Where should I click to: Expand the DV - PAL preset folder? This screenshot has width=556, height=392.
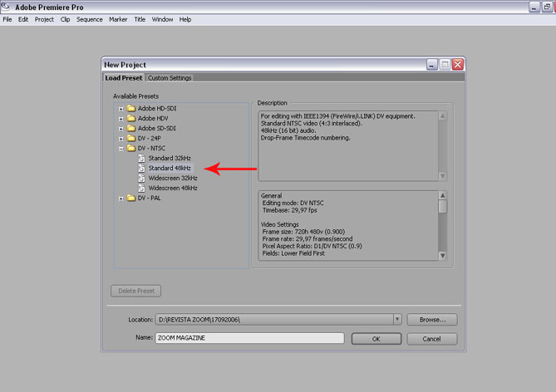[121, 198]
